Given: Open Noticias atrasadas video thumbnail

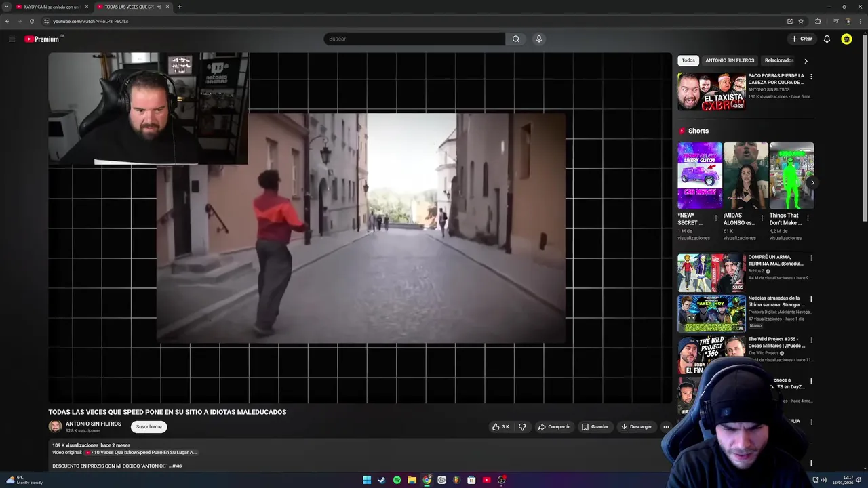Looking at the screenshot, I should point(711,313).
